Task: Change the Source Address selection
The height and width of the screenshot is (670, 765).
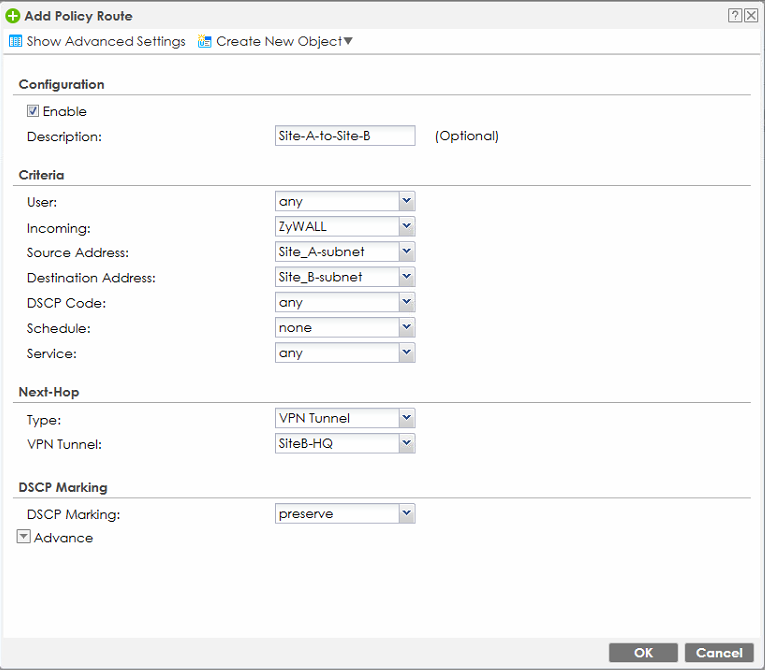Action: click(x=344, y=252)
